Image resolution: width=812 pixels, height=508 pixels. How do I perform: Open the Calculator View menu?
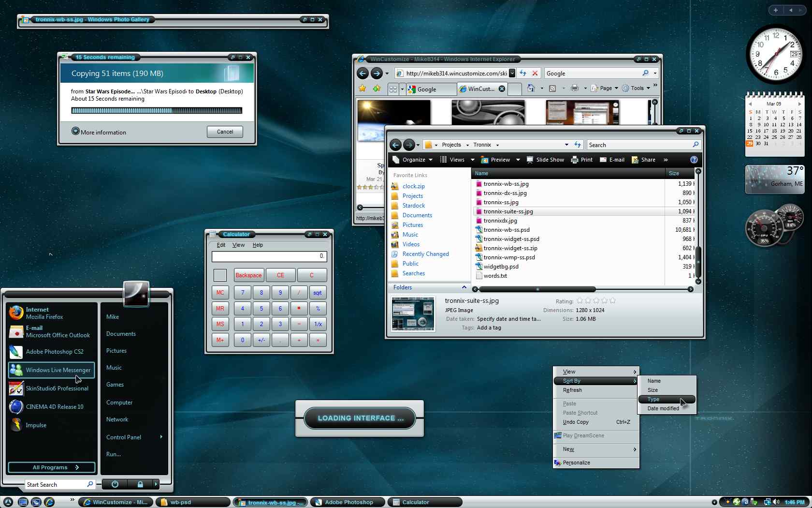(239, 245)
